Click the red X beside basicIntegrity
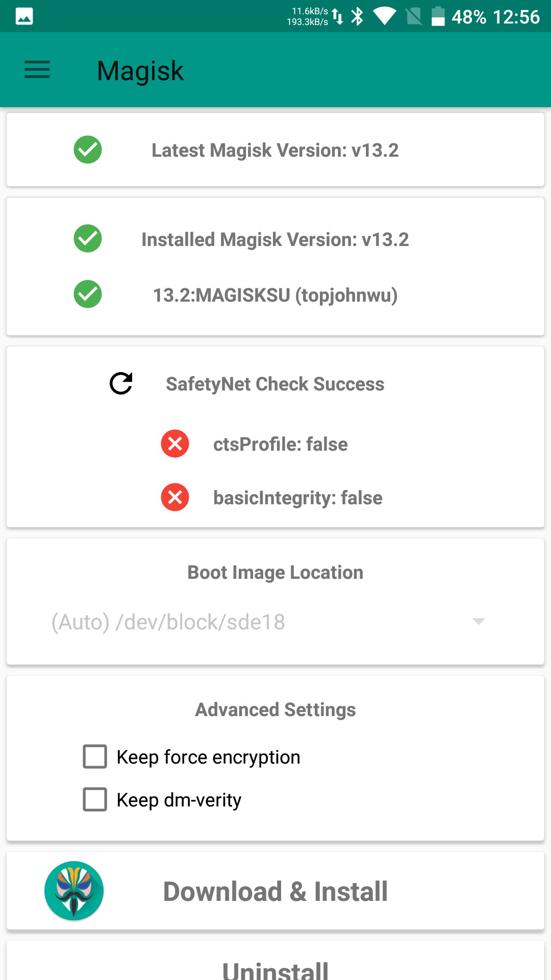Viewport: 551px width, 980px height. [x=175, y=497]
